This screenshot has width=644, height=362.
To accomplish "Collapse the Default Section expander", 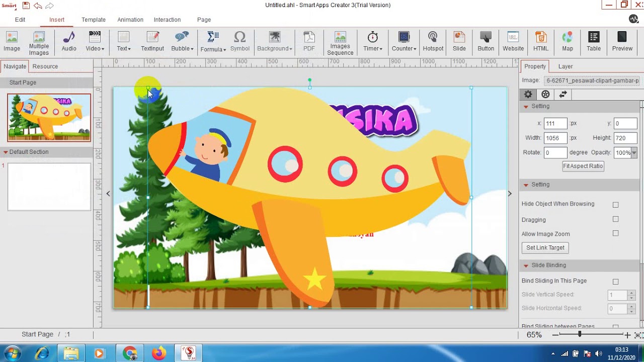I will [6, 152].
